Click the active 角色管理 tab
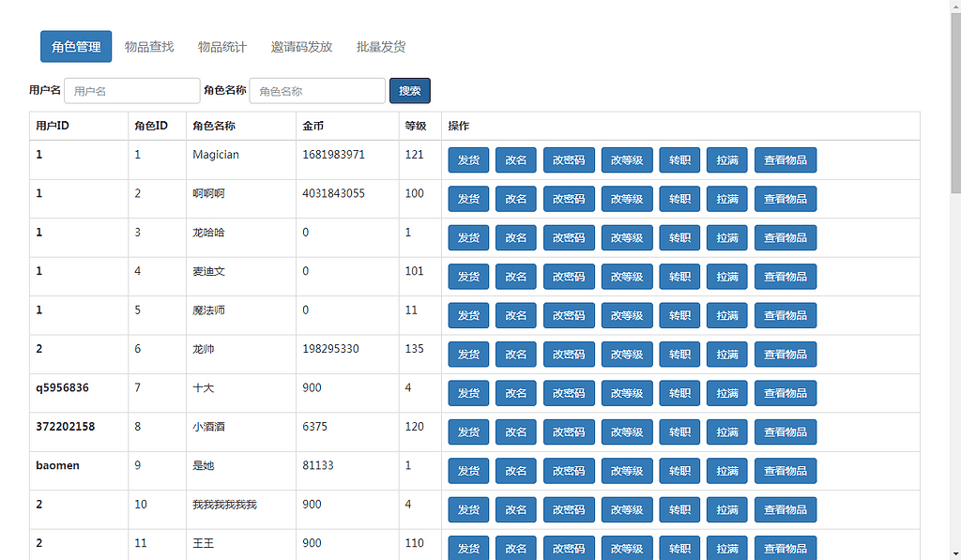The width and height of the screenshot is (961, 560). click(x=76, y=47)
